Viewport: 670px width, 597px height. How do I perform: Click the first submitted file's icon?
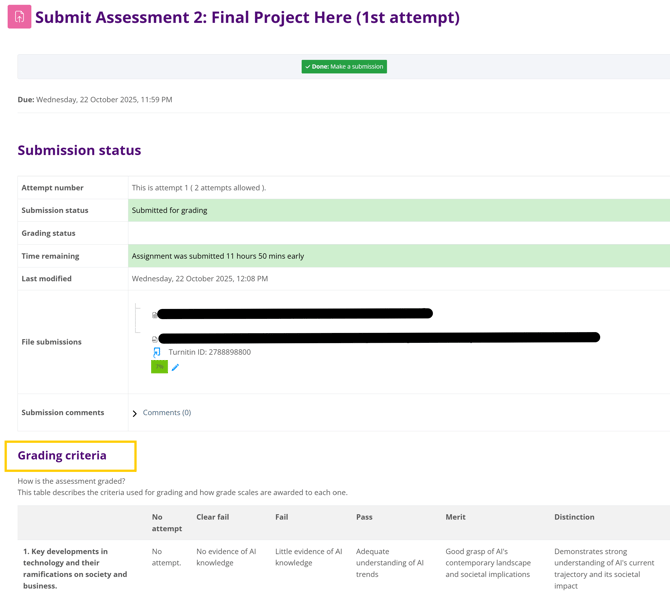(155, 315)
